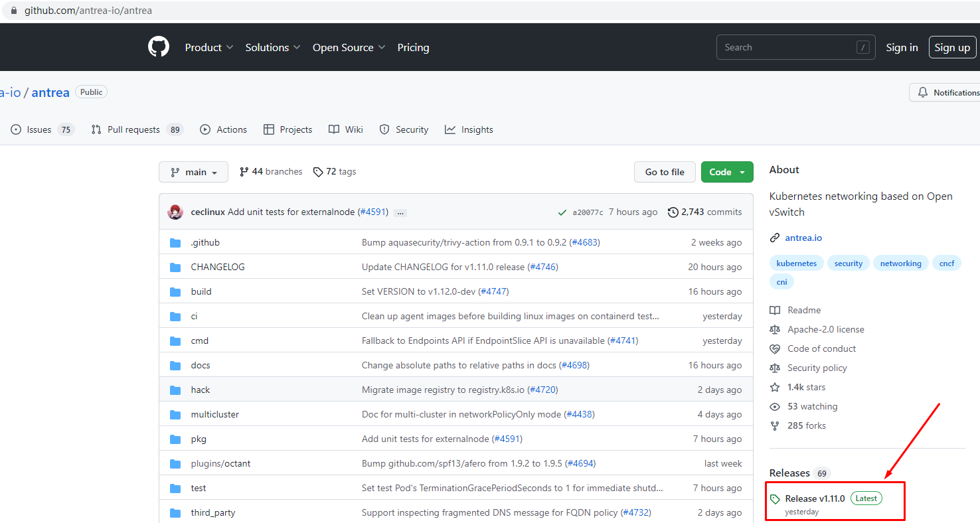Click the Notifications button
This screenshot has height=523, width=980.
tap(946, 92)
